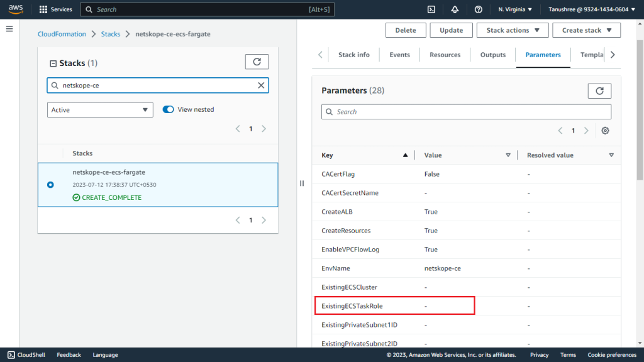644x362 pixels.
Task: Switch to the Stack info tab
Action: (354, 55)
